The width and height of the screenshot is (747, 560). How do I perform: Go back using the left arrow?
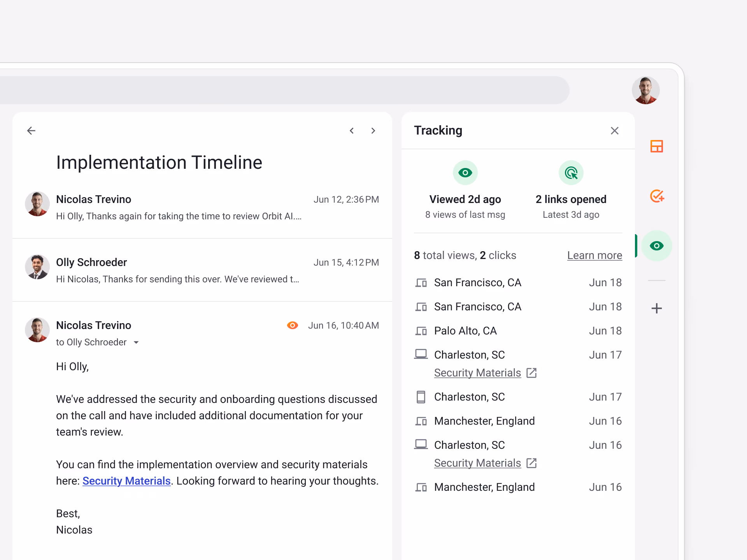pos(31,131)
